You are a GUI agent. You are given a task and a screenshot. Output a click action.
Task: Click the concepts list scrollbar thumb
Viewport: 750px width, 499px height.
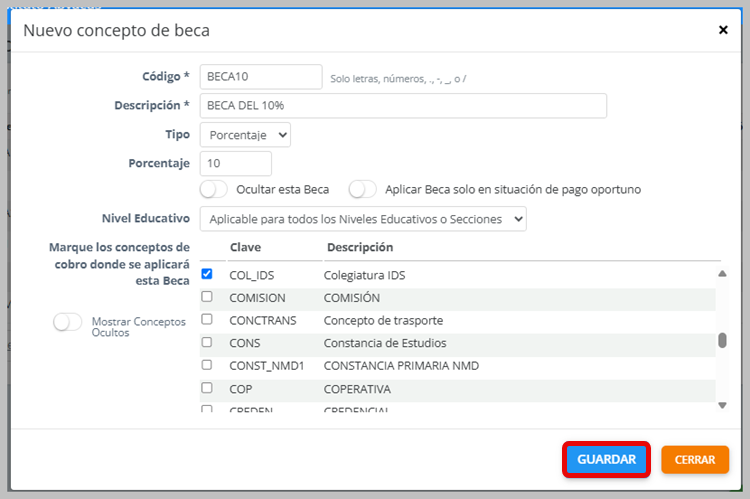point(722,341)
